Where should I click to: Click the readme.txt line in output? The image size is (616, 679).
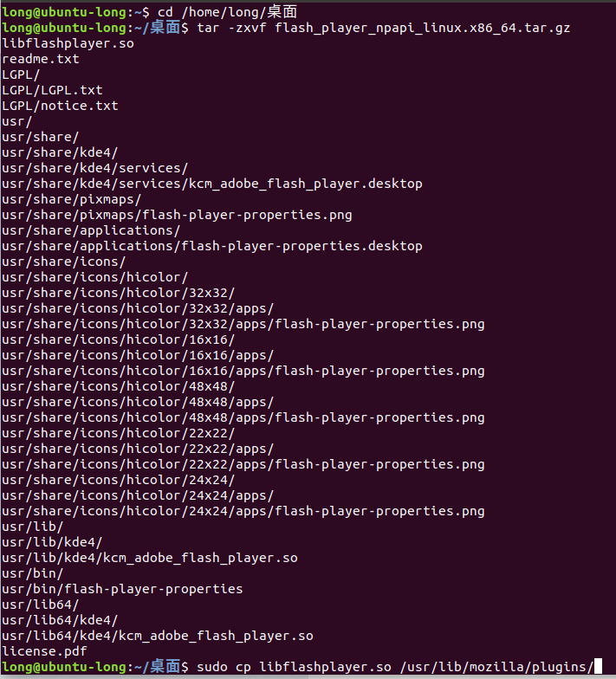coord(41,59)
